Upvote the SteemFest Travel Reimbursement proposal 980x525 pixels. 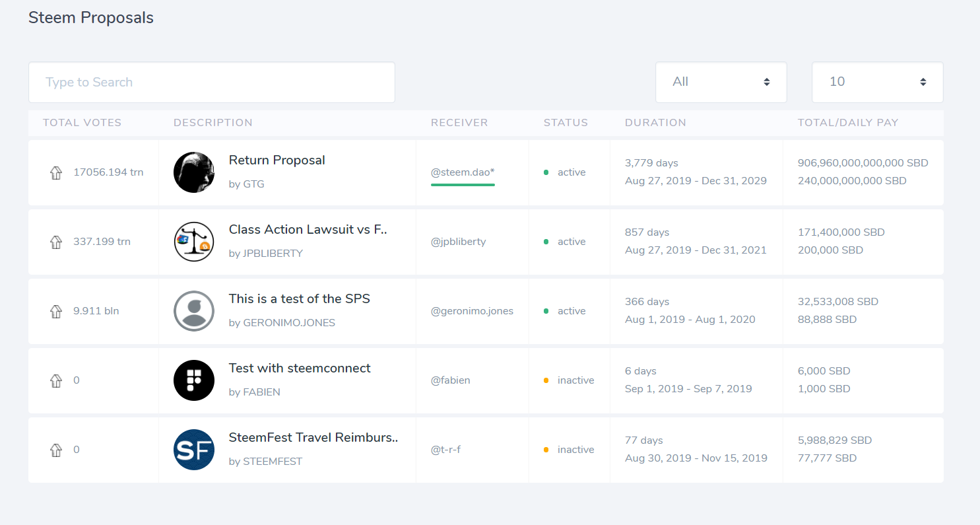tap(56, 450)
